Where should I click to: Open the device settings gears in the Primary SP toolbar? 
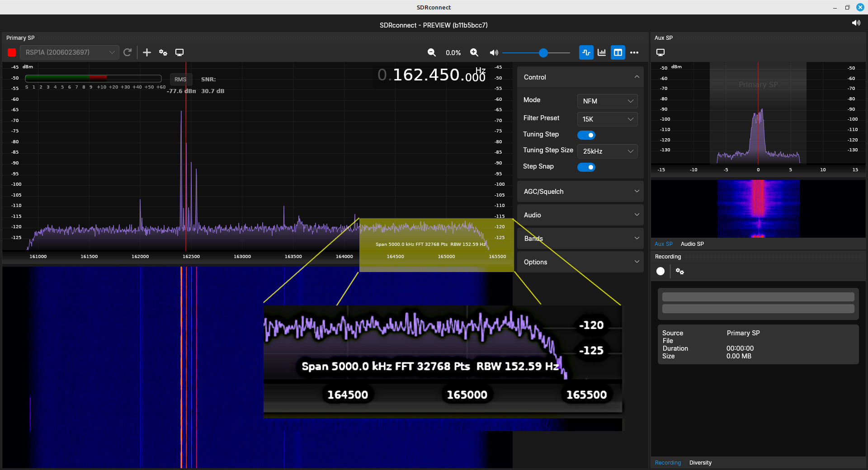(x=163, y=52)
